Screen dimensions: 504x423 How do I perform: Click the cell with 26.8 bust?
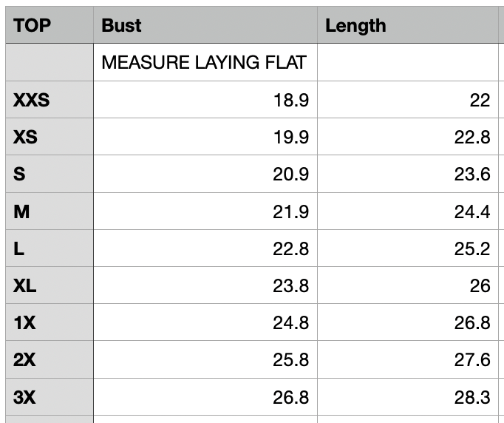(205, 397)
